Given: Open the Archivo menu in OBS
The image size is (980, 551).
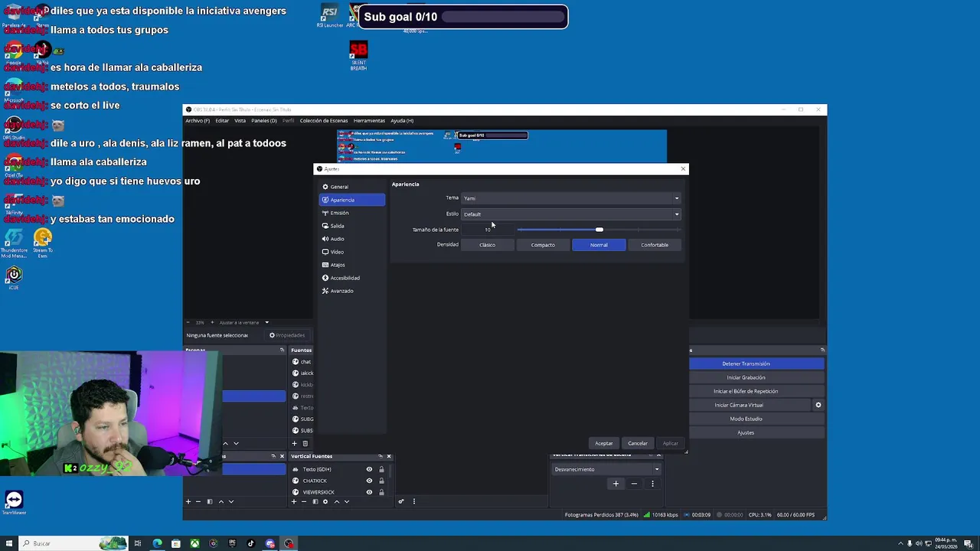Looking at the screenshot, I should [x=197, y=120].
